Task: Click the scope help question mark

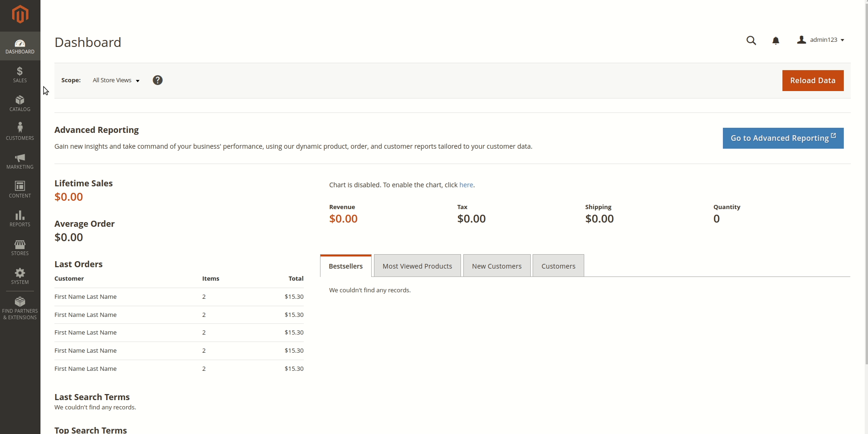Action: coord(158,80)
